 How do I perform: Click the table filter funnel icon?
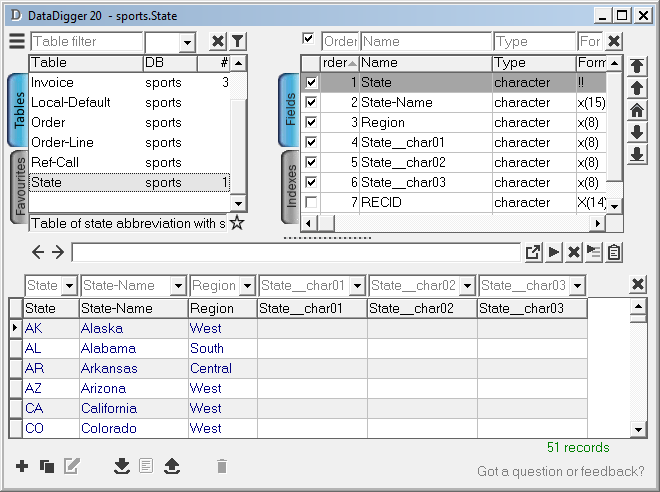(x=237, y=41)
